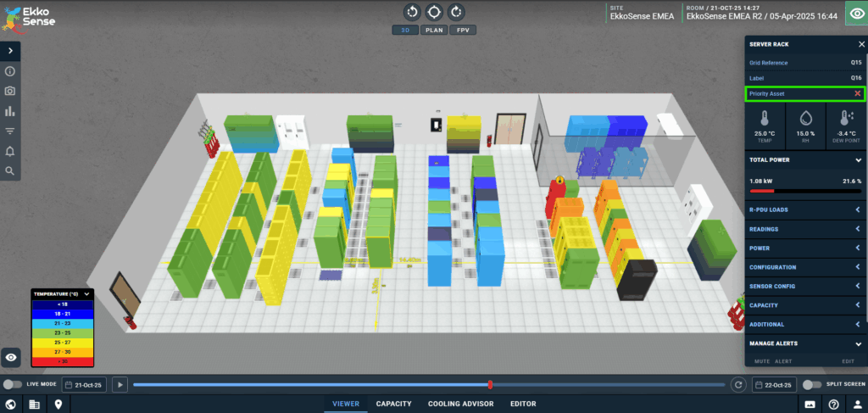This screenshot has height=413, width=868.
Task: Expand the Capacity section in rack panel
Action: coord(805,305)
